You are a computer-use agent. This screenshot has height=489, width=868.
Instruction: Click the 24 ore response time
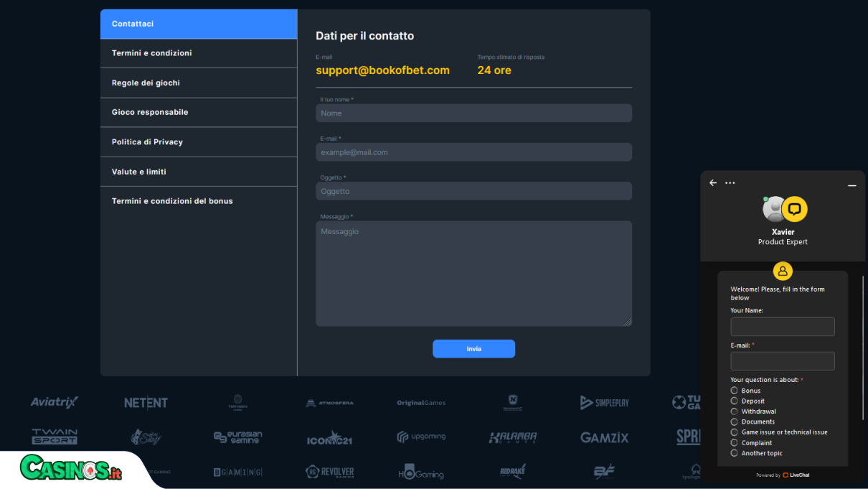click(x=494, y=70)
